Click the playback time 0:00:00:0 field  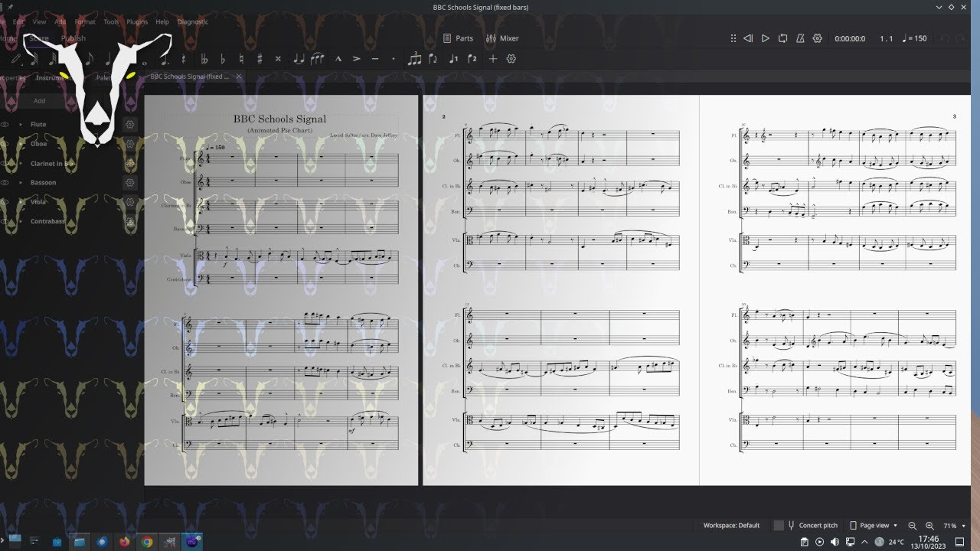pos(850,38)
